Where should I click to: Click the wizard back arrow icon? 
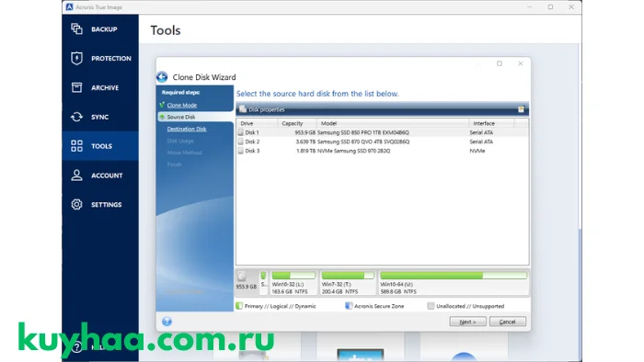coord(162,77)
